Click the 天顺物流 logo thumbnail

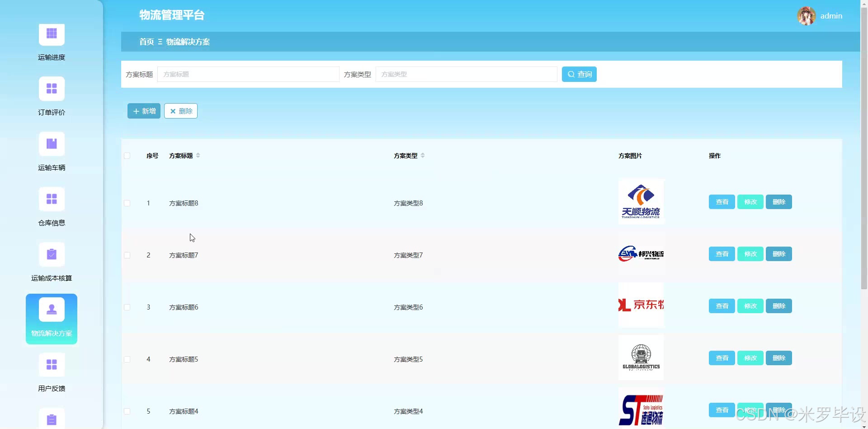coord(641,202)
